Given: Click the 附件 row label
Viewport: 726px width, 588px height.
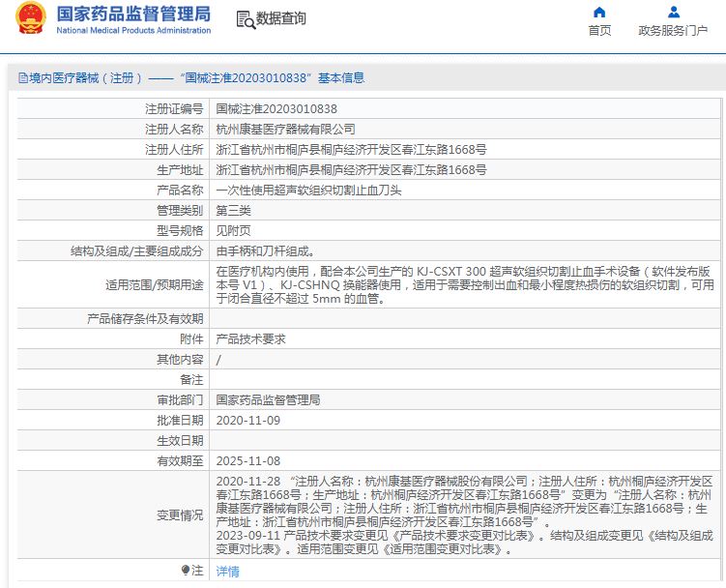Looking at the screenshot, I should tap(191, 339).
